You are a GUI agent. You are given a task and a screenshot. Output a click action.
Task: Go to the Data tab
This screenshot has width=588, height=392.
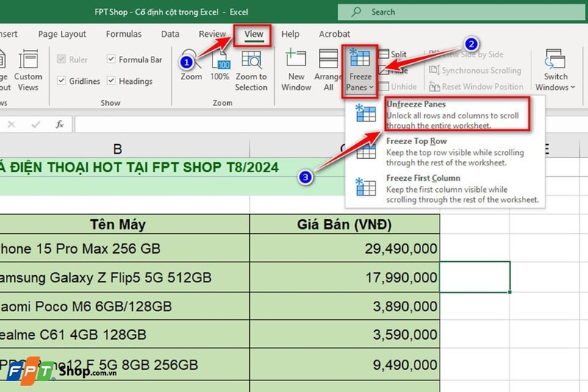tap(170, 34)
